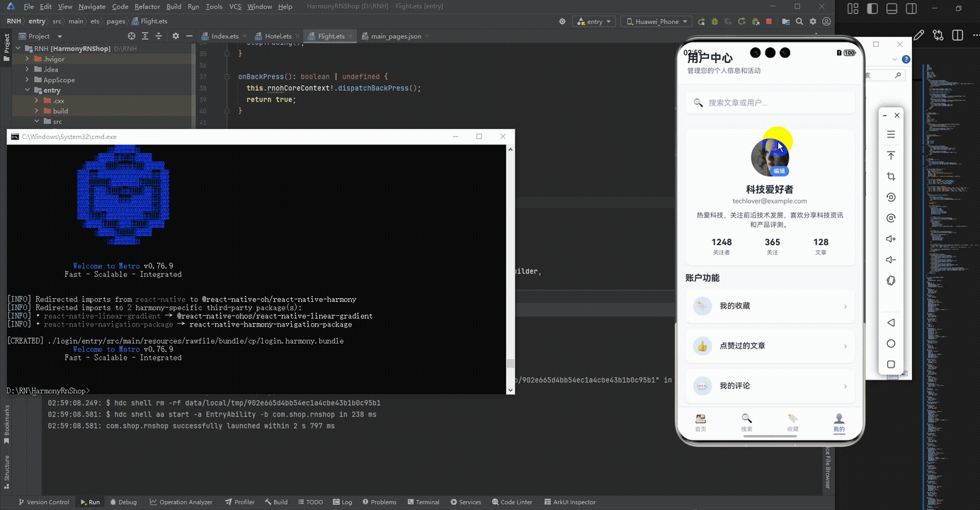The height and width of the screenshot is (510, 980).
Task: Collapse RNH root project node
Action: 18,49
